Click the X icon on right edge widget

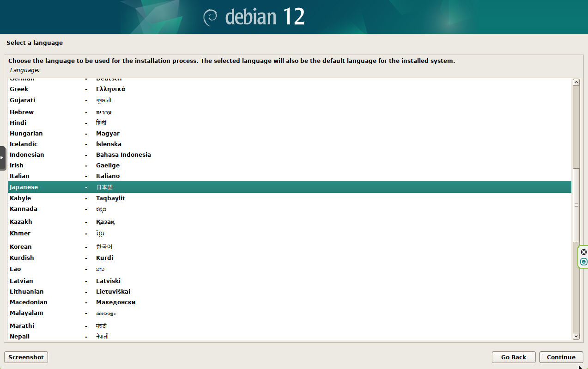(x=583, y=252)
